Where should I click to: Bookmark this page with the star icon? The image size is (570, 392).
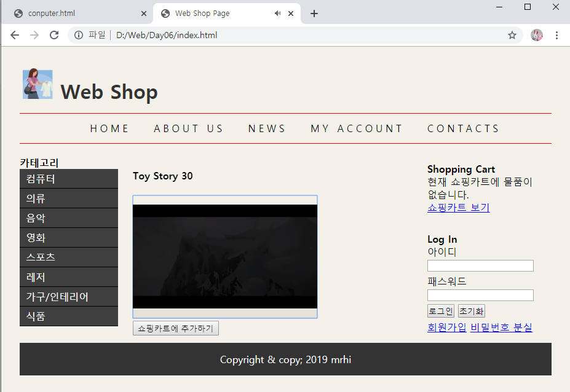[x=512, y=35]
